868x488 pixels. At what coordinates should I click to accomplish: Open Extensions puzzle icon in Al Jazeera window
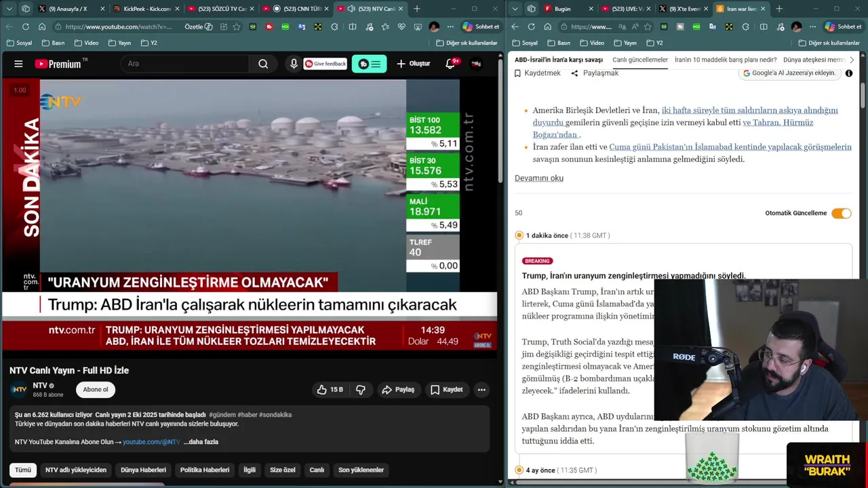tap(745, 26)
